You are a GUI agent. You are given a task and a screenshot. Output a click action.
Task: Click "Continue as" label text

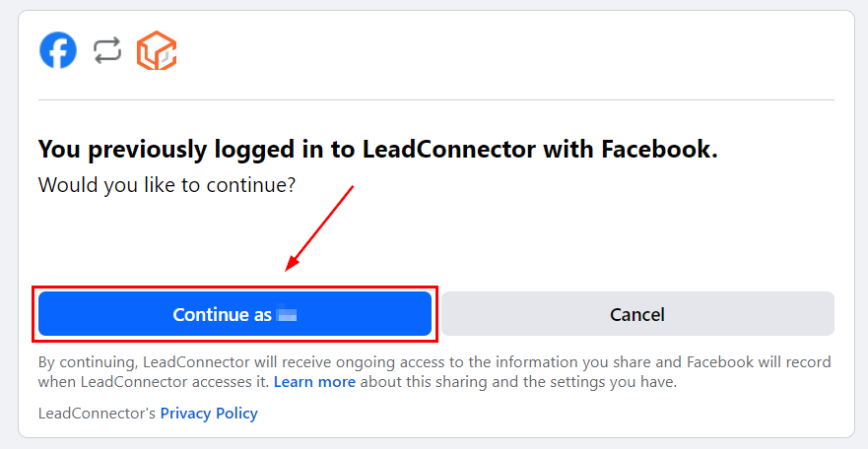222,315
